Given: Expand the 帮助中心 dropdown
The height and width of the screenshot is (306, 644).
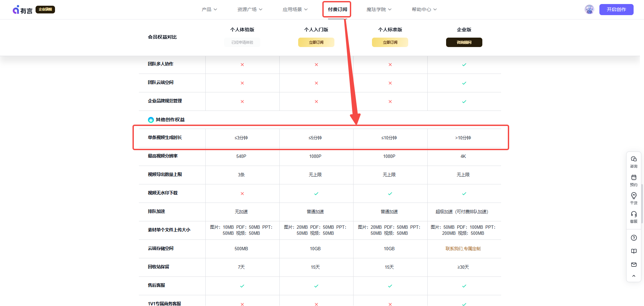Looking at the screenshot, I should click(424, 9).
